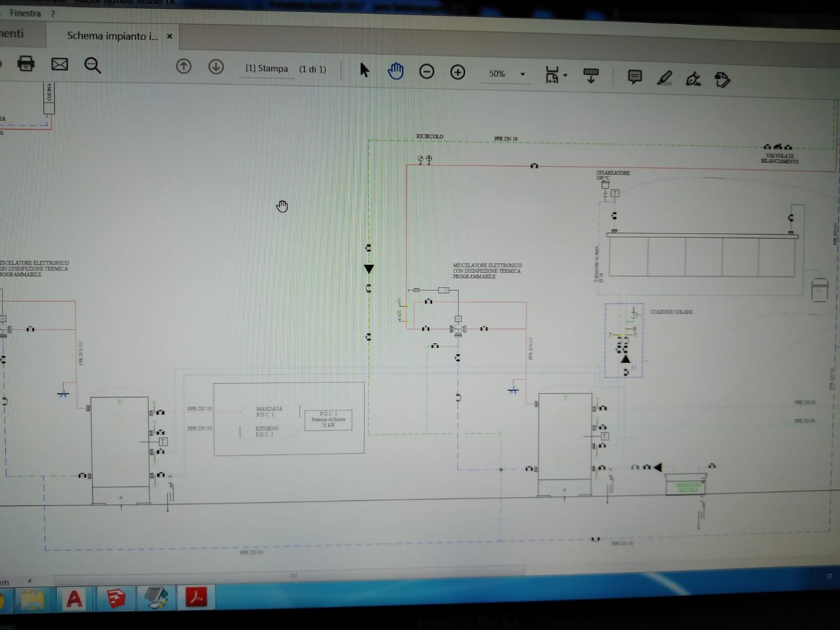
Task: Close the Schema impianto document tab
Action: (x=169, y=36)
